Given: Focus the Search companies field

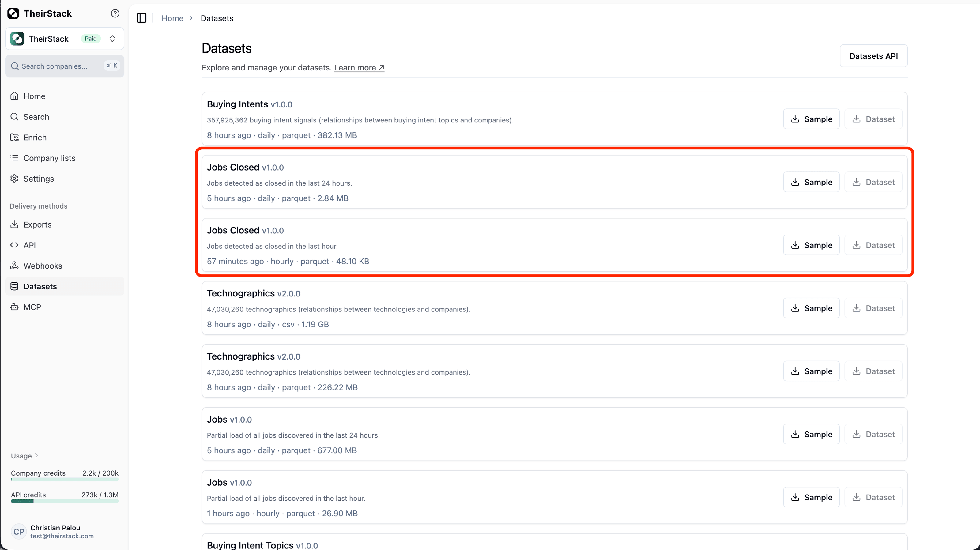Looking at the screenshot, I should (65, 66).
